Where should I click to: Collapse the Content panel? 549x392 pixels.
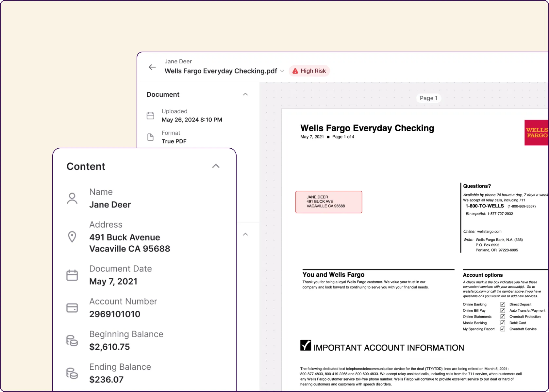pos(216,166)
